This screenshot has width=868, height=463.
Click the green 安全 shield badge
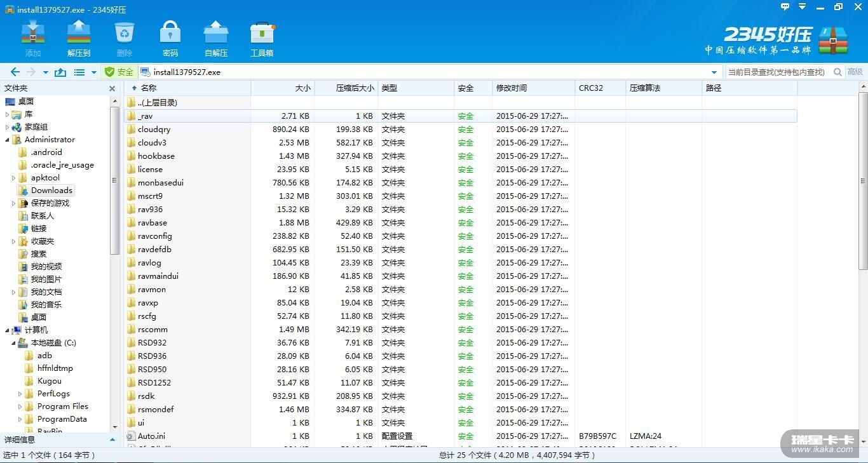coord(119,72)
